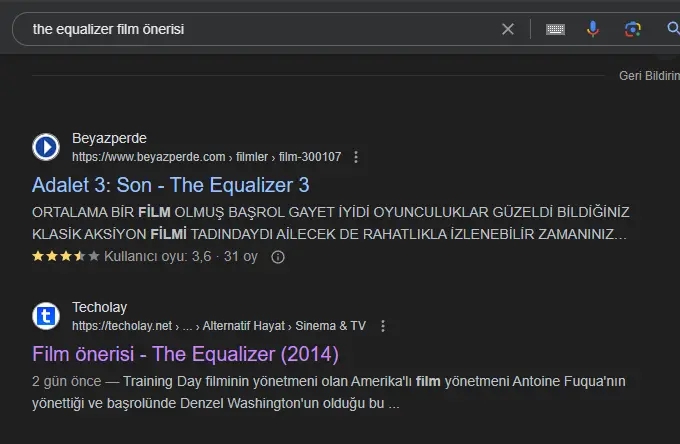
Task: Open more options for the Beyazperde result
Action: (x=356, y=157)
